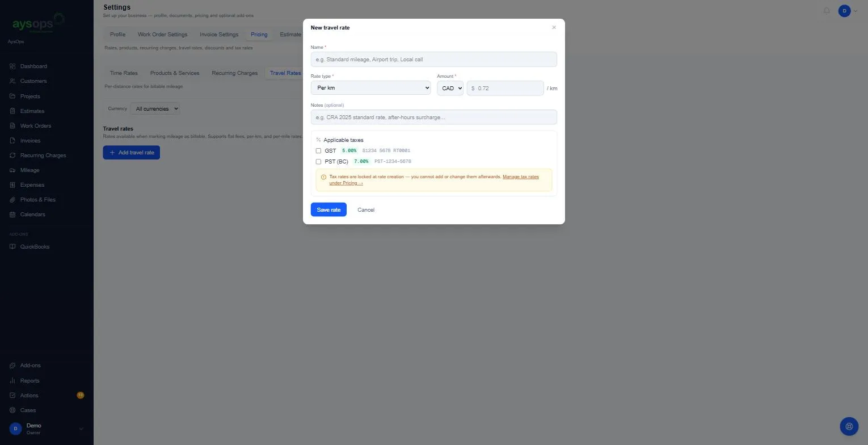
Task: Switch to the Profile tab
Action: [x=118, y=35]
